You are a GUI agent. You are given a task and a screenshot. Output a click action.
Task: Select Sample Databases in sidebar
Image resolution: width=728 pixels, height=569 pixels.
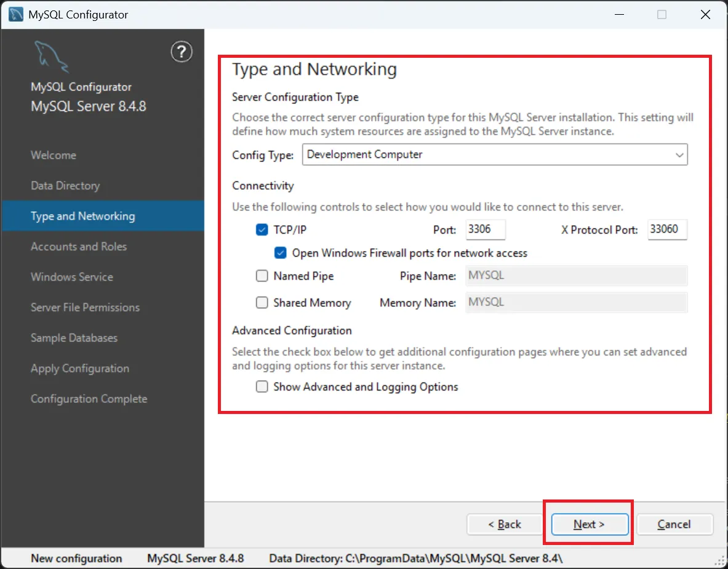[74, 338]
